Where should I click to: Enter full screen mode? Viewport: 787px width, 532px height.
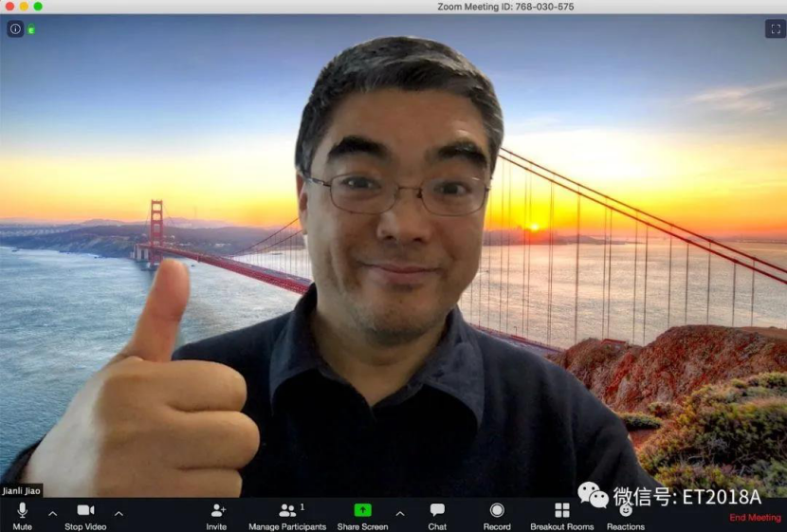click(x=776, y=29)
